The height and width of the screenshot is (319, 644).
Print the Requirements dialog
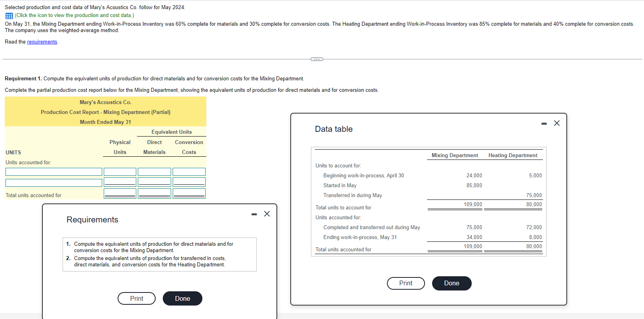pos(137,298)
